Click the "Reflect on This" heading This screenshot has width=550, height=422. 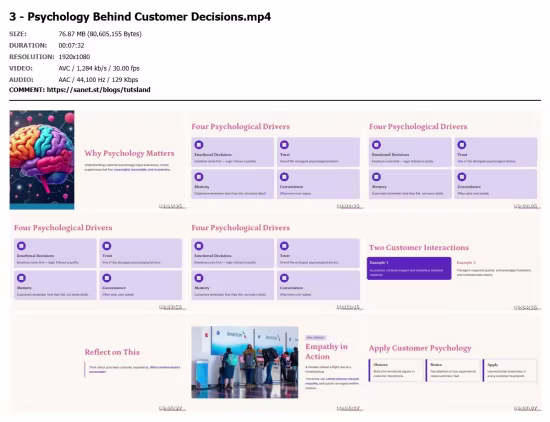tap(112, 352)
